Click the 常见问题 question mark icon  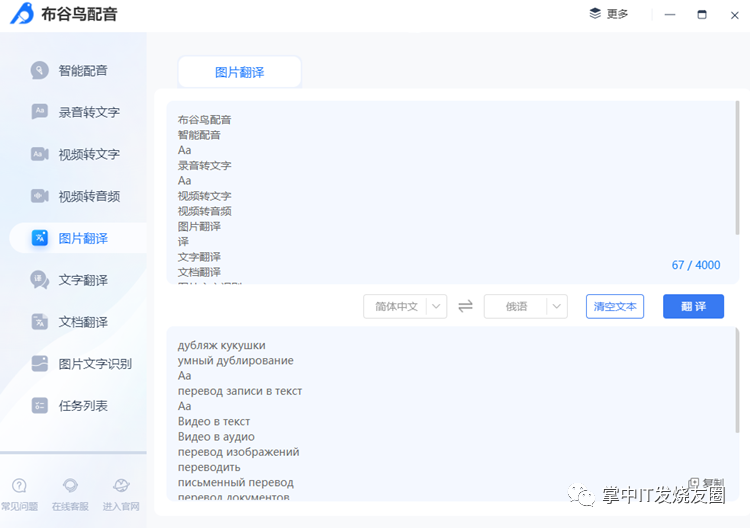pyautogui.click(x=19, y=486)
